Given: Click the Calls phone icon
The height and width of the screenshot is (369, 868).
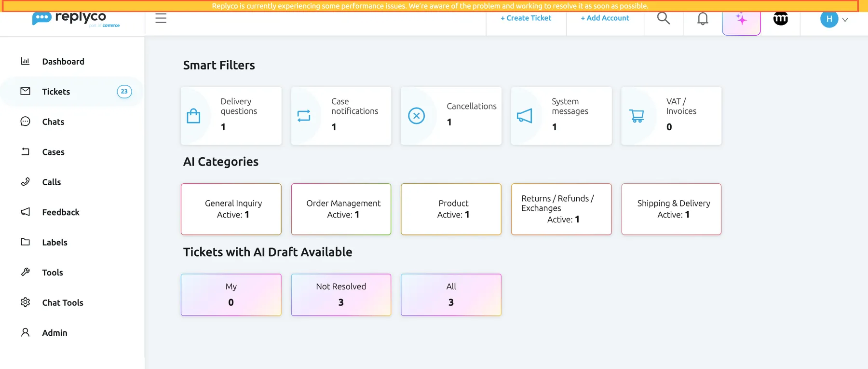Looking at the screenshot, I should (x=25, y=182).
